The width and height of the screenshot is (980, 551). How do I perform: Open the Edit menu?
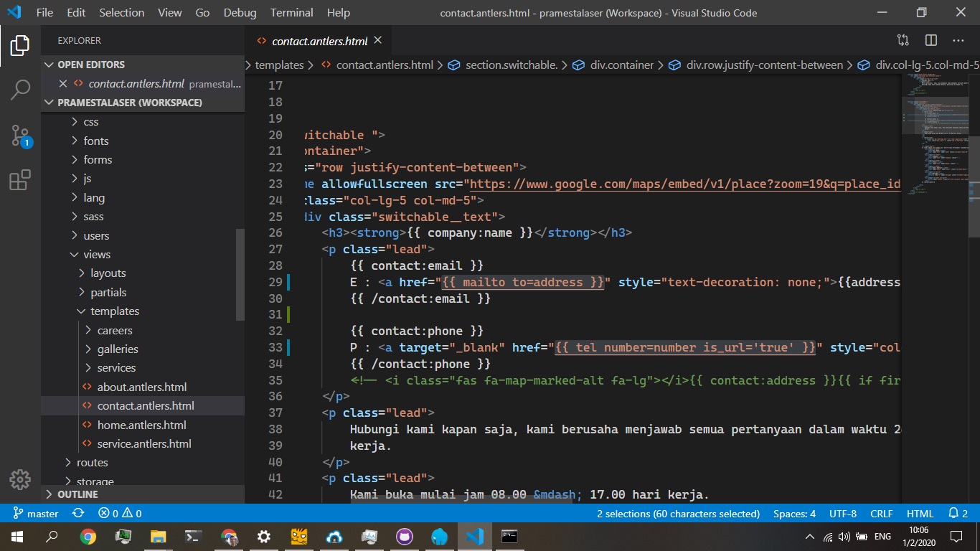[76, 12]
